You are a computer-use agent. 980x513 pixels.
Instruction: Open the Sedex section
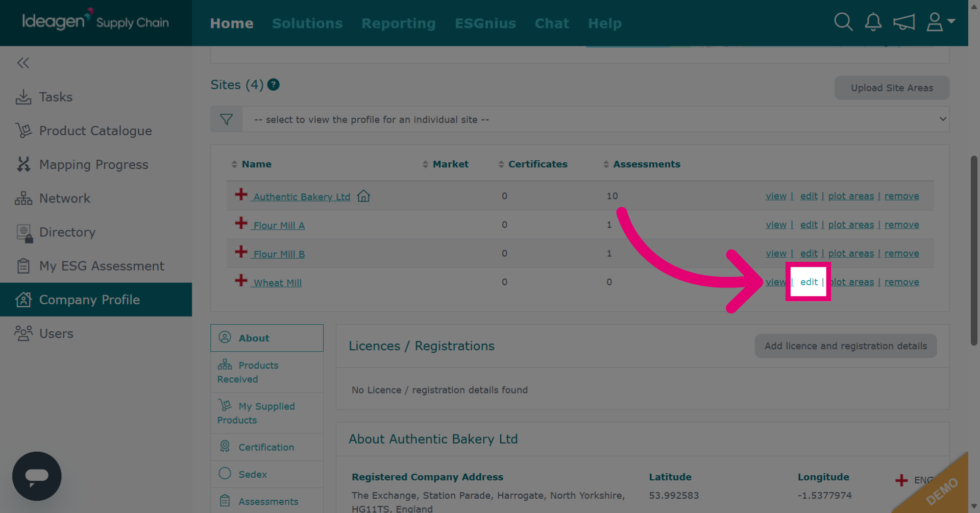tap(267, 474)
